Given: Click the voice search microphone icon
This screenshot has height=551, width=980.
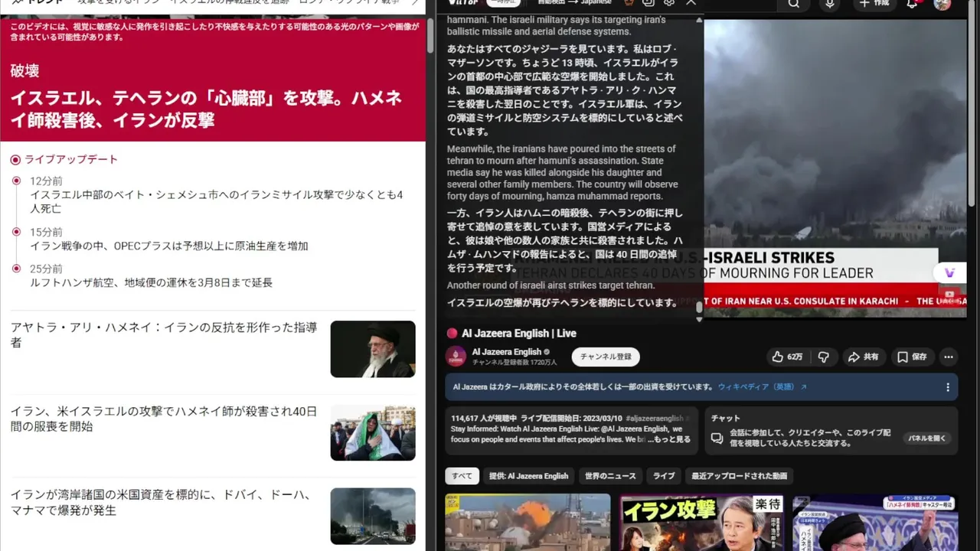Looking at the screenshot, I should click(830, 4).
